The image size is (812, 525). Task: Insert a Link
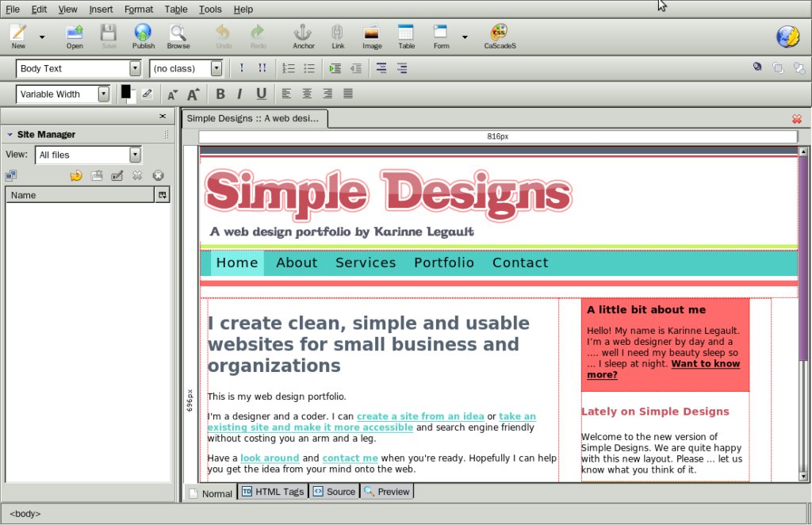338,36
